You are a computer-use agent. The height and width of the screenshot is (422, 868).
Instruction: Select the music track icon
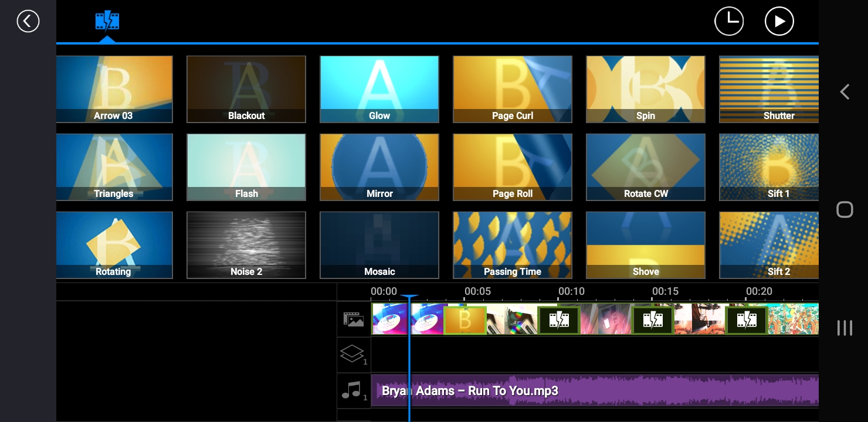[354, 390]
